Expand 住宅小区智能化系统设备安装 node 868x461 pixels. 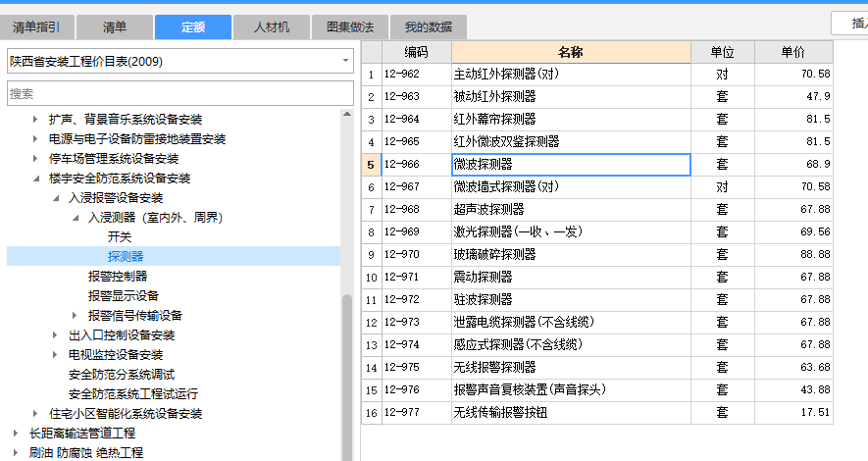click(x=35, y=413)
